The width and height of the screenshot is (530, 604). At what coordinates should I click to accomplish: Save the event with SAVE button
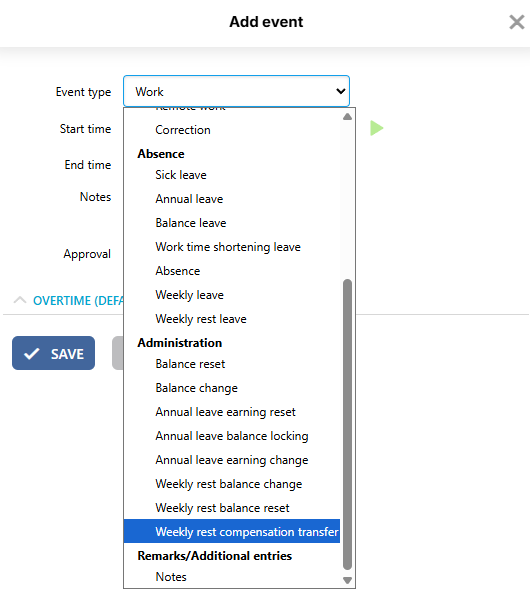[x=53, y=353]
